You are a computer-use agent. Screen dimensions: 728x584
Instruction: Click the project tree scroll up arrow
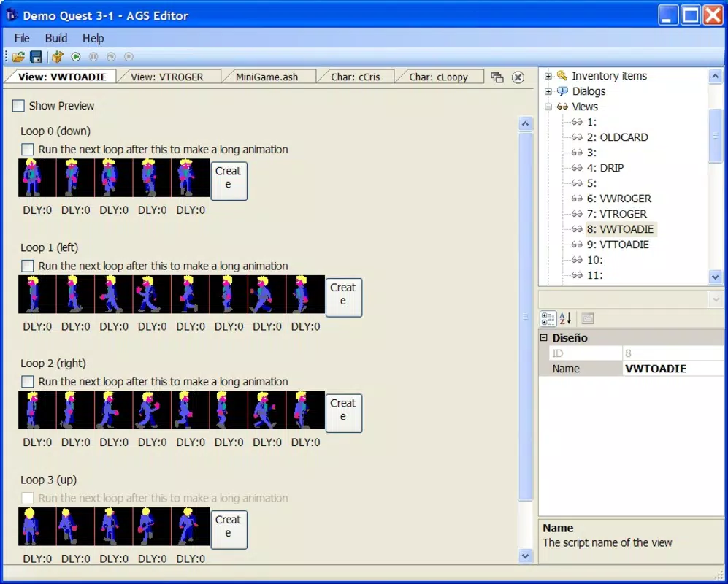click(715, 76)
